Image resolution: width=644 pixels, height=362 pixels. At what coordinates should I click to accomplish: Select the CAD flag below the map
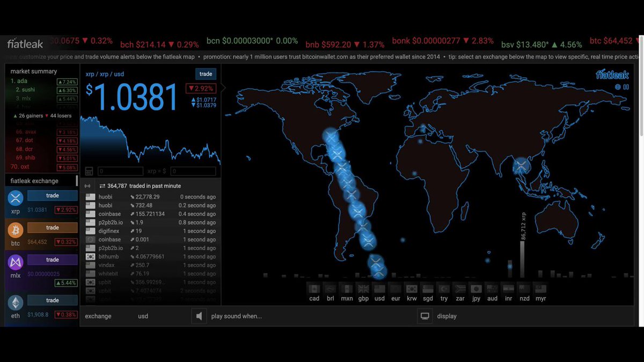(314, 289)
